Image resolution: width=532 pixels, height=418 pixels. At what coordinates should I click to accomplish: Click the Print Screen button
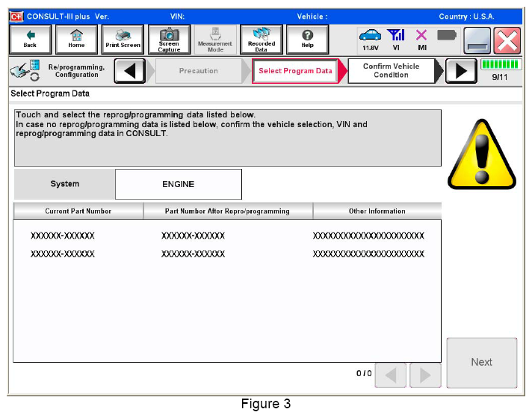[122, 39]
